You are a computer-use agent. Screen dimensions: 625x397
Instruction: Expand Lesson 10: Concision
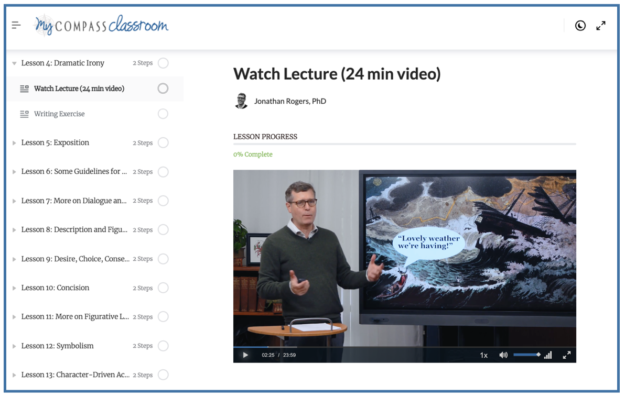pyautogui.click(x=14, y=288)
